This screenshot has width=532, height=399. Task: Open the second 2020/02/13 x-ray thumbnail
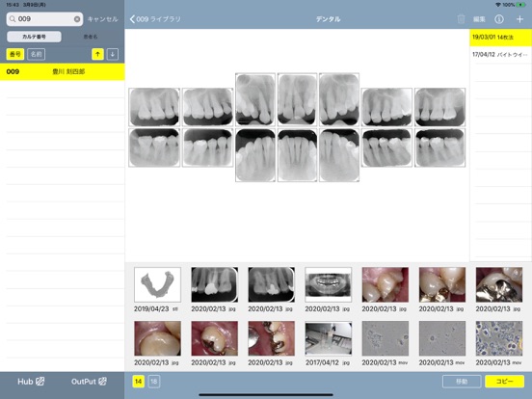coord(271,284)
